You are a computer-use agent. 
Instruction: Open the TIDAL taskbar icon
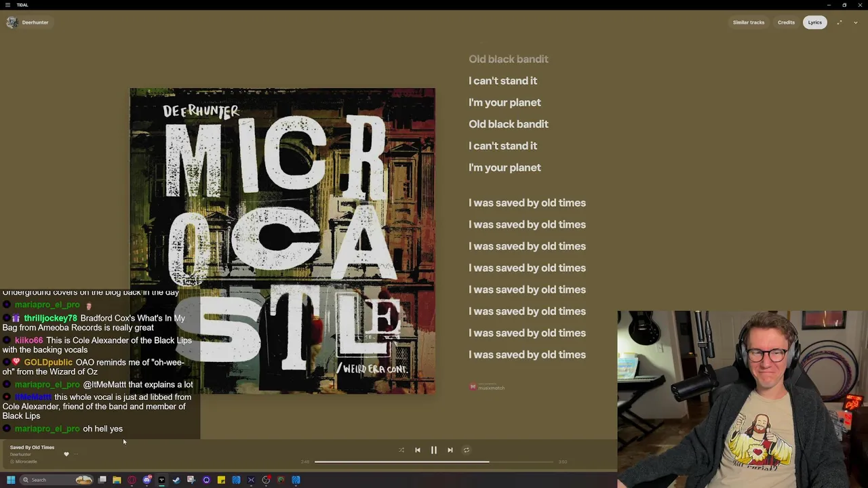(x=161, y=480)
